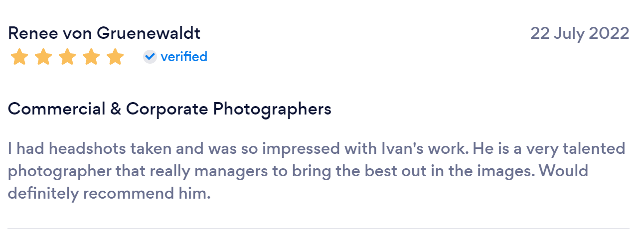Open reviewer Renee von Gruenewaldt's name
The image size is (644, 233).
pos(104,33)
